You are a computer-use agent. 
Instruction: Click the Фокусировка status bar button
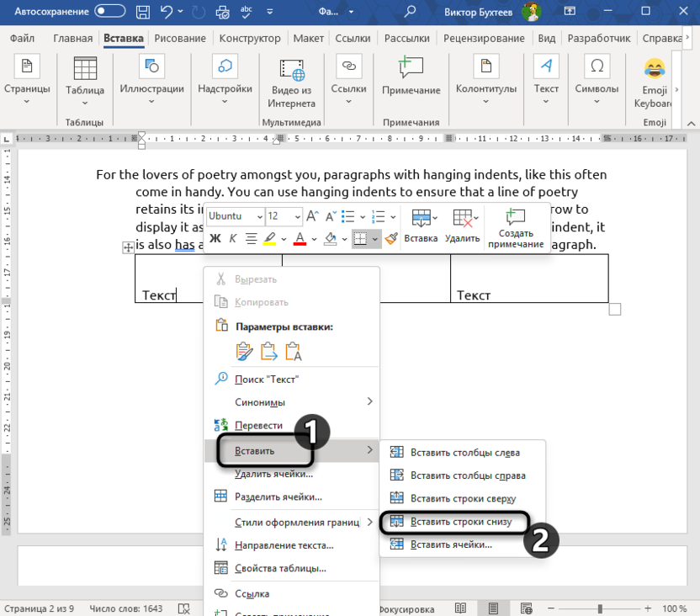[406, 608]
